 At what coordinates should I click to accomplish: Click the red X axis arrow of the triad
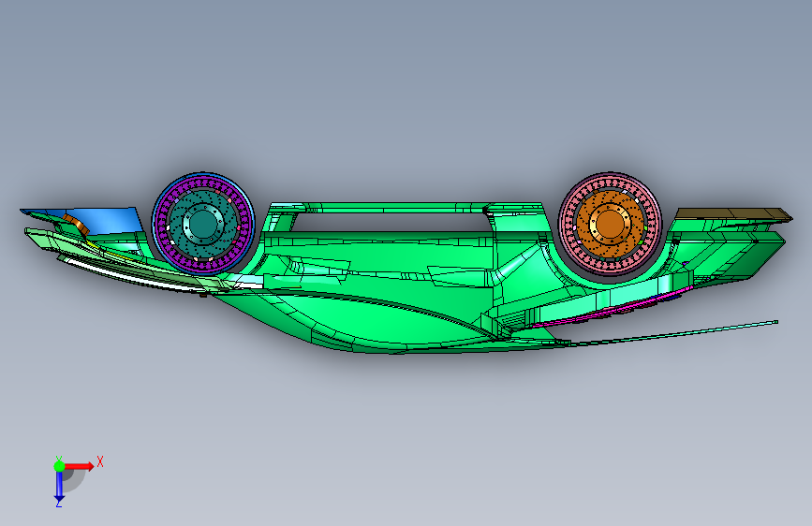coord(80,466)
